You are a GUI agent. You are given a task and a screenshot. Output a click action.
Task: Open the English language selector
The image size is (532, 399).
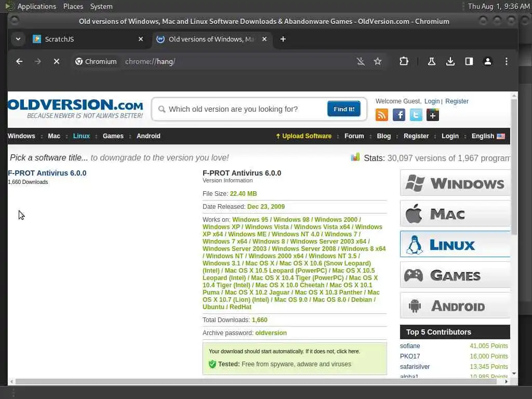coord(488,136)
